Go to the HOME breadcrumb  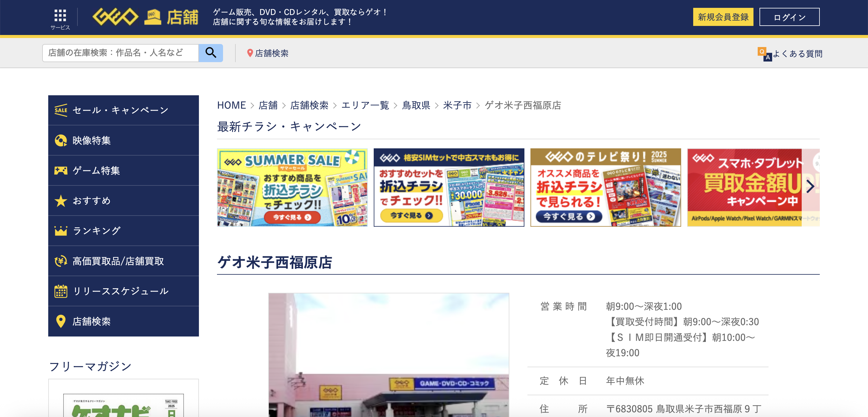click(231, 105)
